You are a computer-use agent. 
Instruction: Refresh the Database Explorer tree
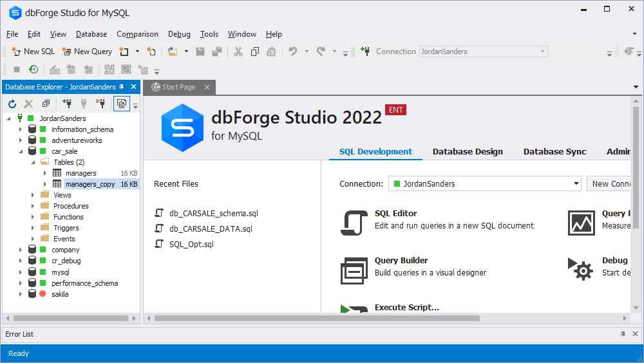tap(12, 104)
